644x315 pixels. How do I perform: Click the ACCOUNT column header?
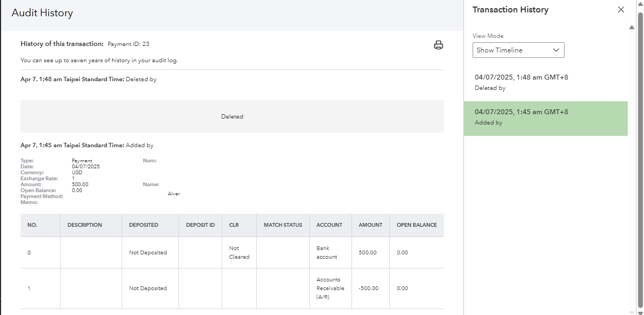coord(329,225)
